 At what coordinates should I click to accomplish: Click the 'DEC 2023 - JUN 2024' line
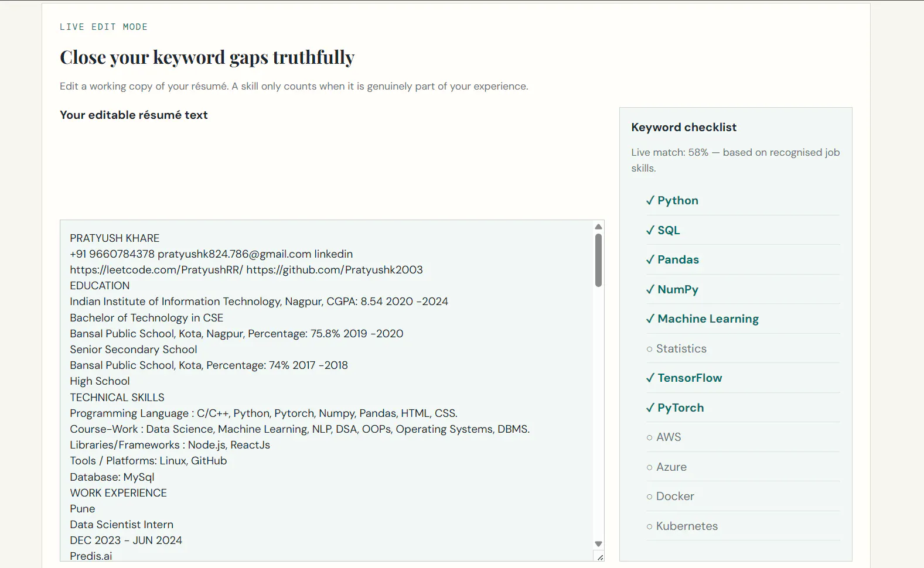[x=126, y=540]
